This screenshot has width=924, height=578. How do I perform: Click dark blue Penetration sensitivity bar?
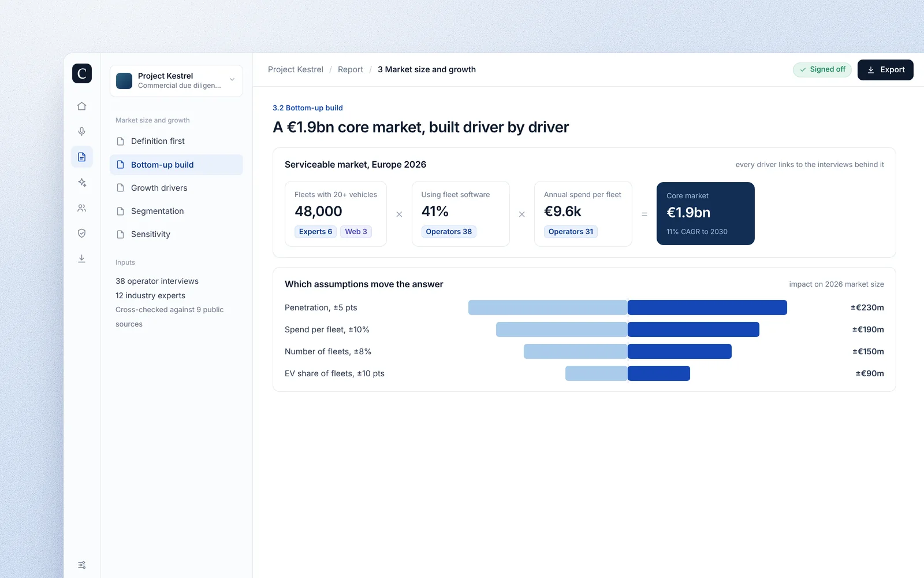[707, 307]
